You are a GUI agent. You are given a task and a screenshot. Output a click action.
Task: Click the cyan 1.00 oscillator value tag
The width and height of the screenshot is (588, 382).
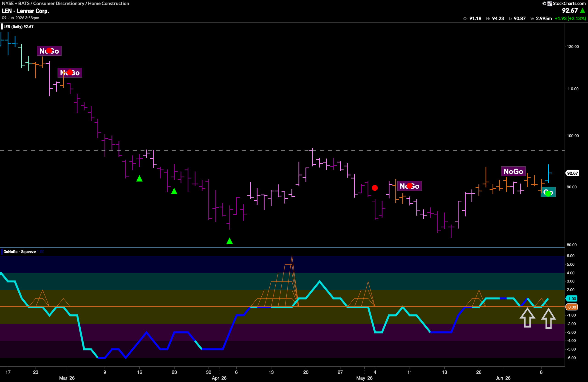pos(572,299)
